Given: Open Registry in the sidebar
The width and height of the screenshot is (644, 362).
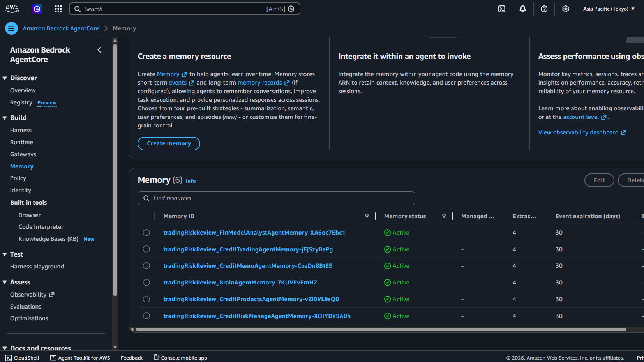Looking at the screenshot, I should tap(21, 102).
